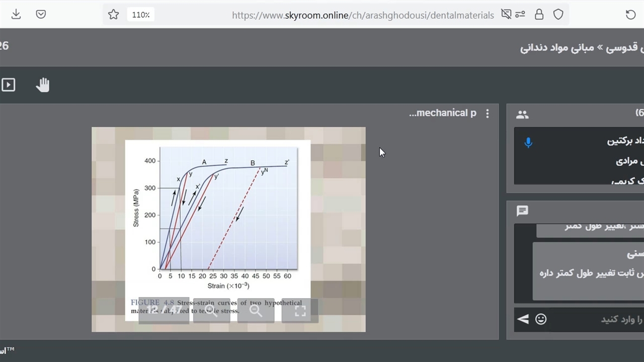The width and height of the screenshot is (644, 362).
Task: Click the participants list icon
Action: pyautogui.click(x=522, y=115)
